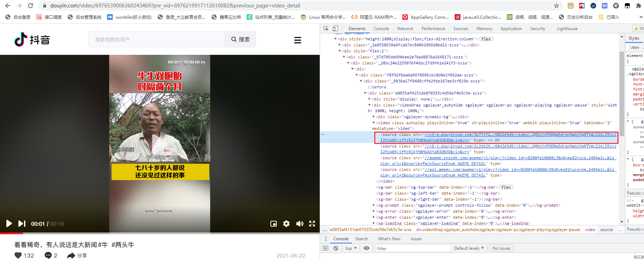
Task: Open the v6-z.douyinvod.com source link
Action: pyautogui.click(x=498, y=149)
